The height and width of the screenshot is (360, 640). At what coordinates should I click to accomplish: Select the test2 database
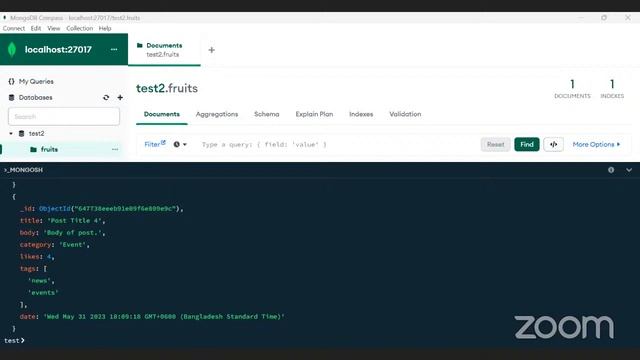click(x=36, y=133)
